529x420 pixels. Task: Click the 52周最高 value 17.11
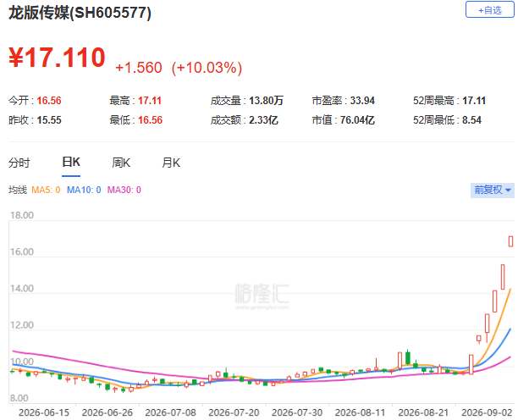pyautogui.click(x=474, y=101)
